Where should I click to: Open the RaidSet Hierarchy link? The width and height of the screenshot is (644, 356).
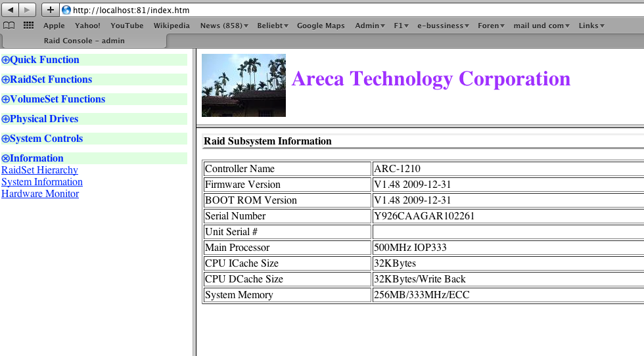[39, 170]
